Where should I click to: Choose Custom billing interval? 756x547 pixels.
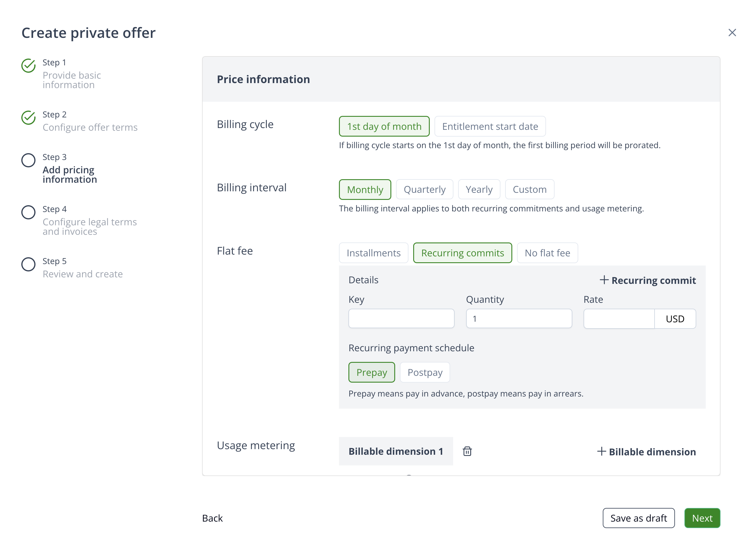[529, 190]
